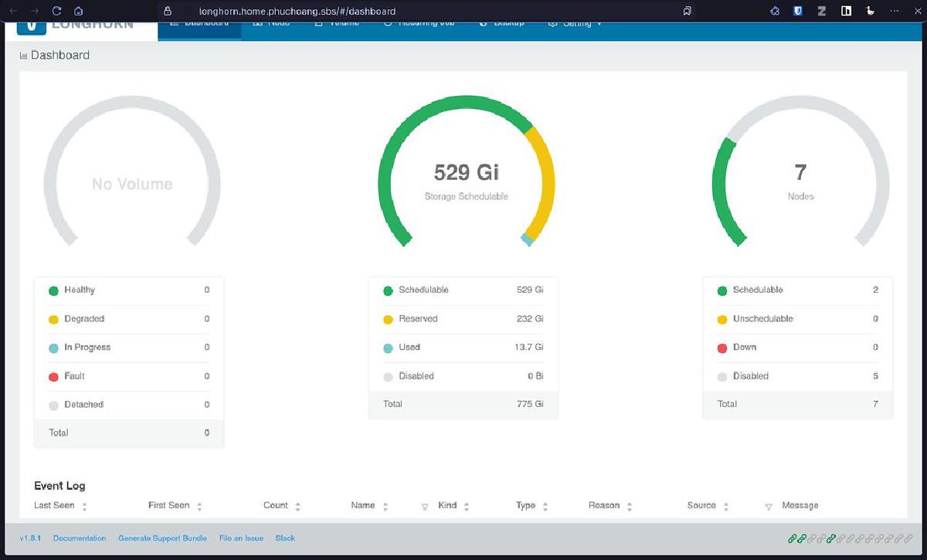Click Generate Support Bundle
927x560 pixels.
162,538
